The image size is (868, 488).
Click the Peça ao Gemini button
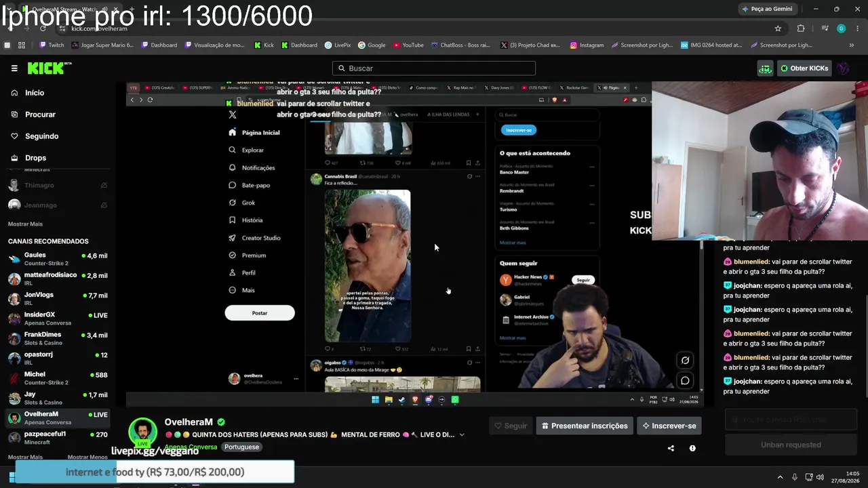point(768,9)
